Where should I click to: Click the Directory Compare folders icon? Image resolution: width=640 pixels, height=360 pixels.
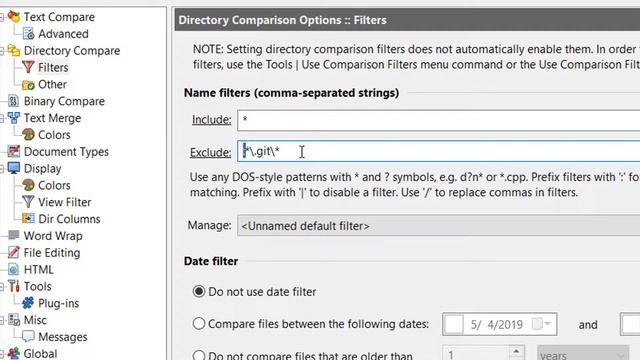pyautogui.click(x=13, y=50)
